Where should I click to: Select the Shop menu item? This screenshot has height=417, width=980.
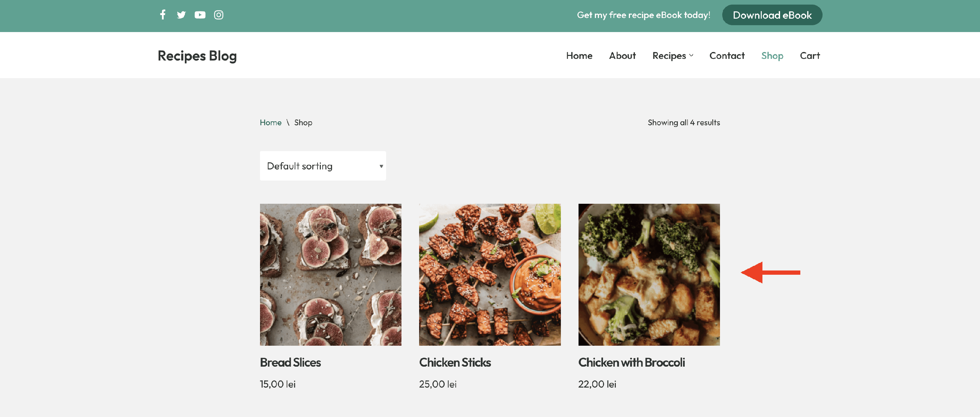coord(772,56)
